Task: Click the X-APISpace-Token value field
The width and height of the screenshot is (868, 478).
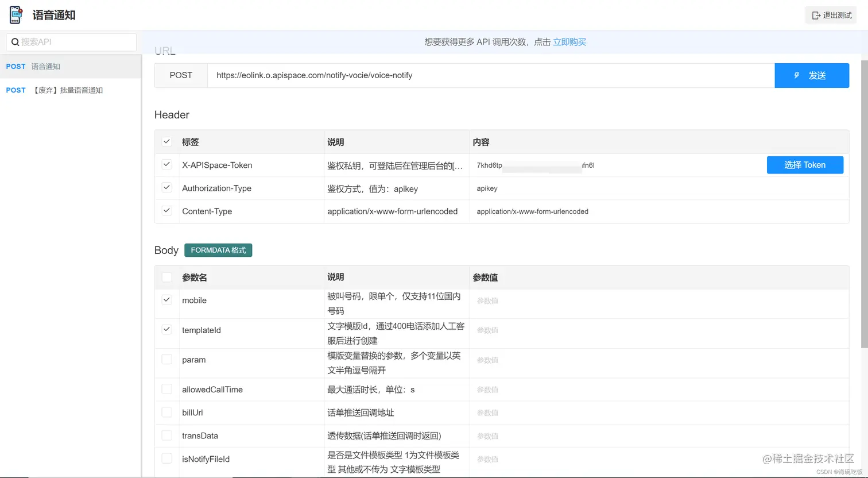Action: tap(617, 165)
